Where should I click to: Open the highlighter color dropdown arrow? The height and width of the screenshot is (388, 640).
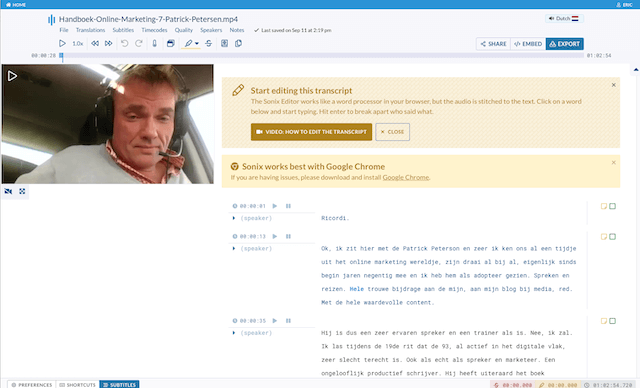coord(197,44)
